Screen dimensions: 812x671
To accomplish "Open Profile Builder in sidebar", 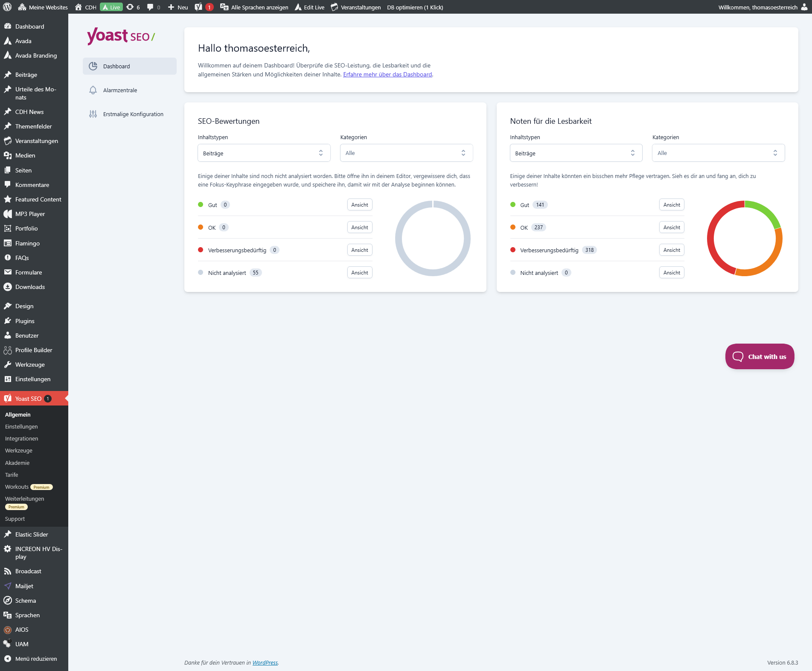I will [34, 350].
